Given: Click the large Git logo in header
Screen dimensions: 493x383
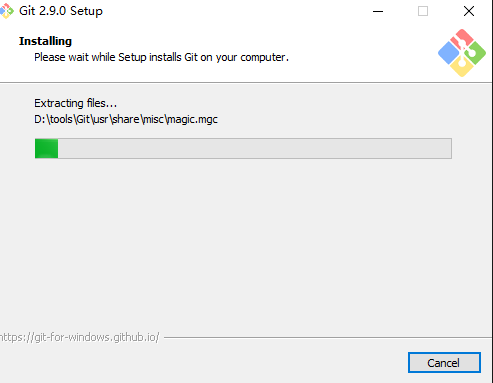Looking at the screenshot, I should 462,53.
